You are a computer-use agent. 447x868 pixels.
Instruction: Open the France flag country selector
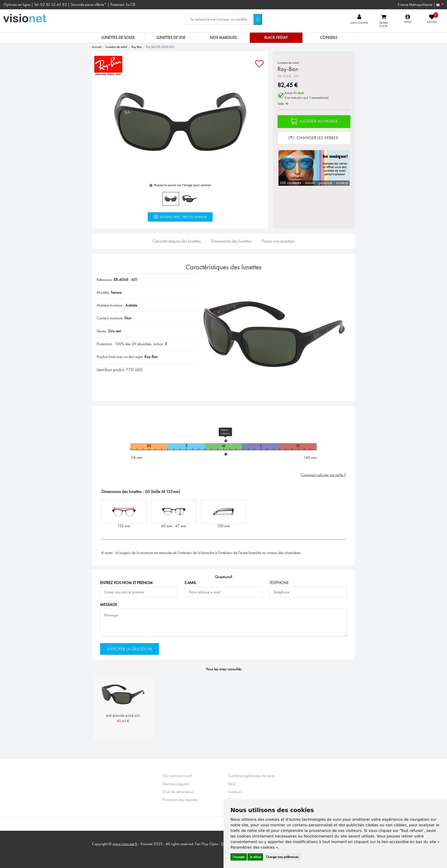440,5
